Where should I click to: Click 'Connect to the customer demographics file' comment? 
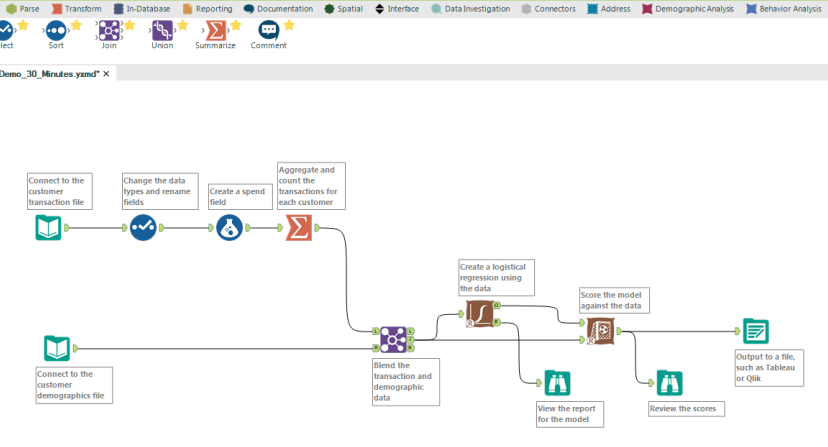[x=74, y=385]
